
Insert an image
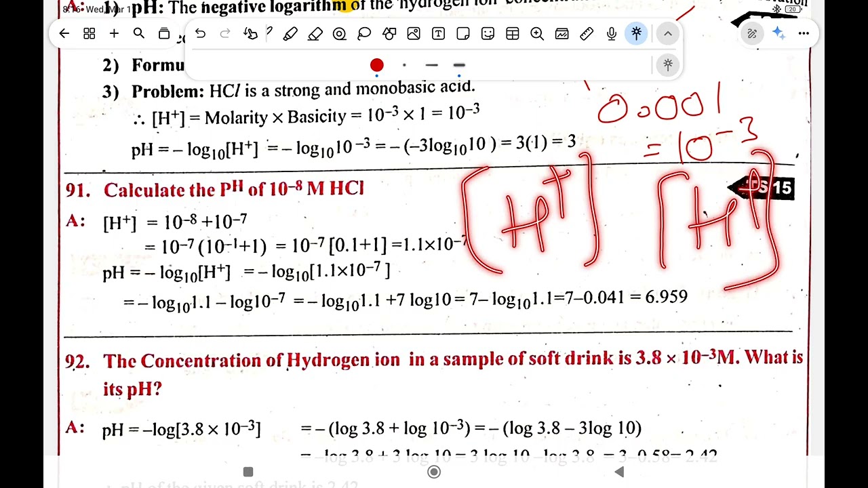click(414, 34)
